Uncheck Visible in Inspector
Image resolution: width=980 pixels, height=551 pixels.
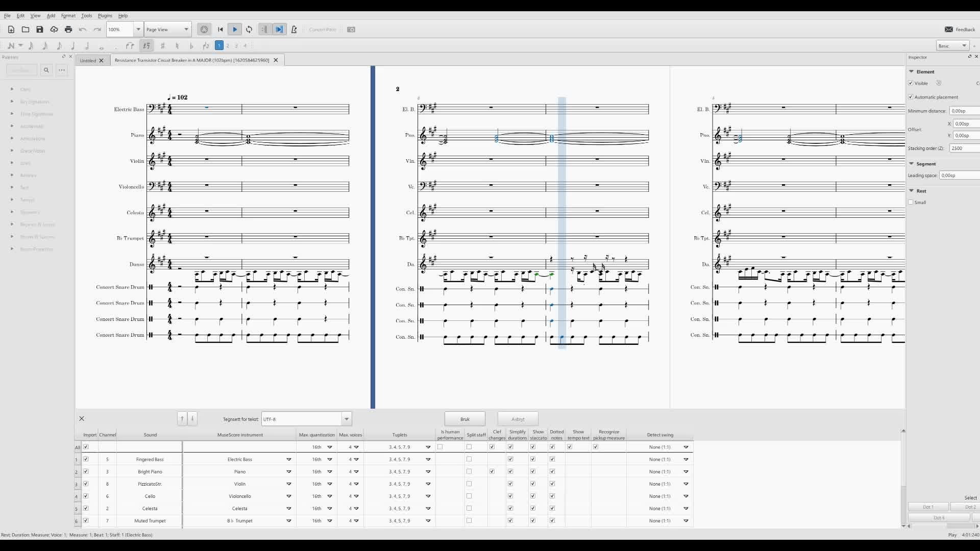tap(911, 83)
